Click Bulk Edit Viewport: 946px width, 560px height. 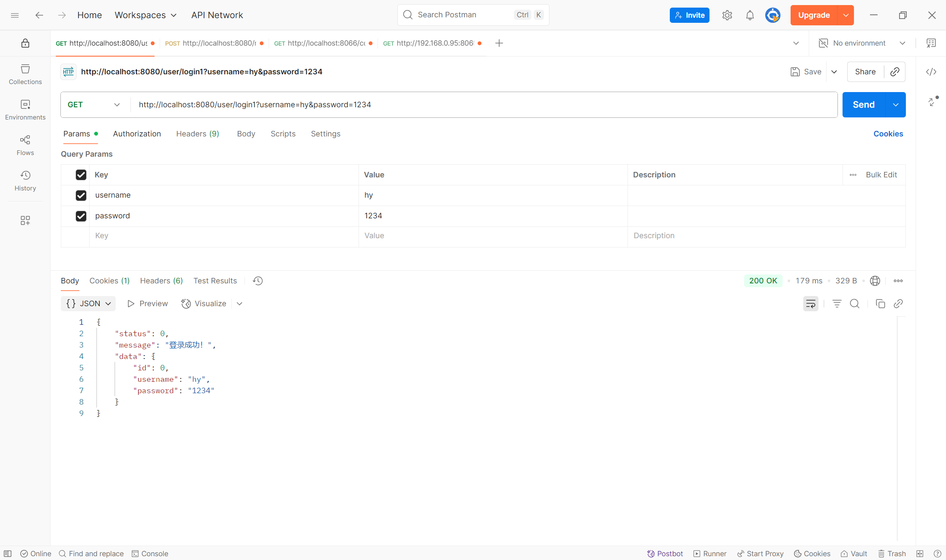click(x=881, y=175)
